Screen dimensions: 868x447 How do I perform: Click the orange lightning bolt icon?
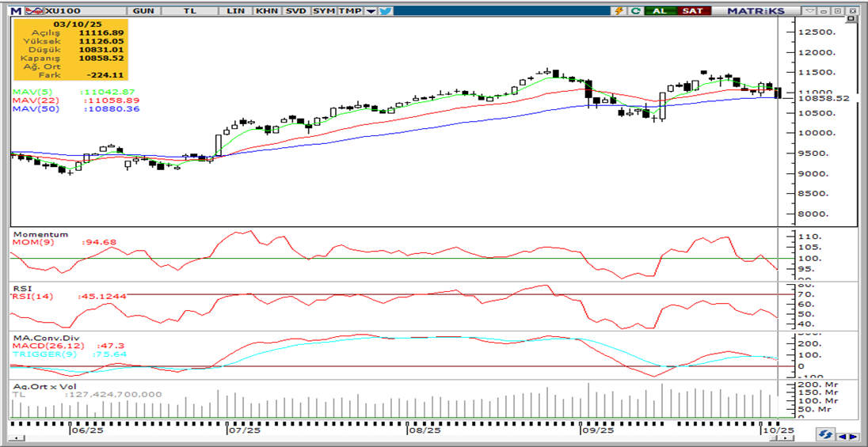point(619,11)
